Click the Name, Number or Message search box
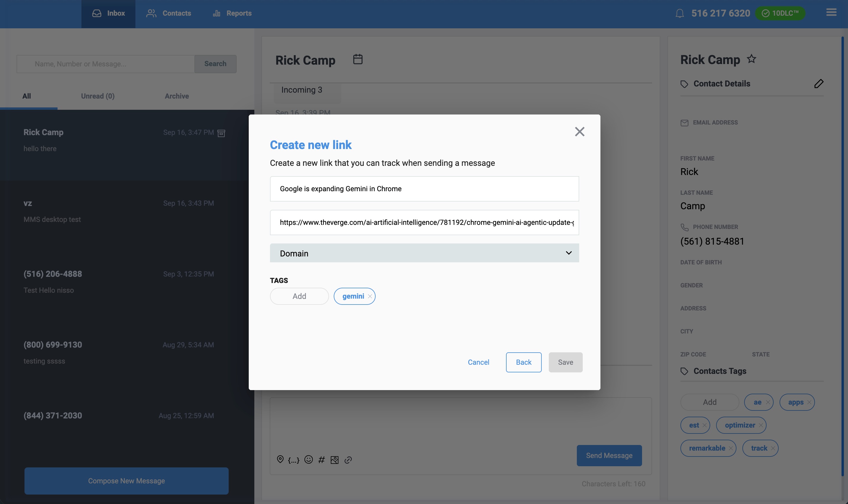The image size is (848, 504). (105, 64)
